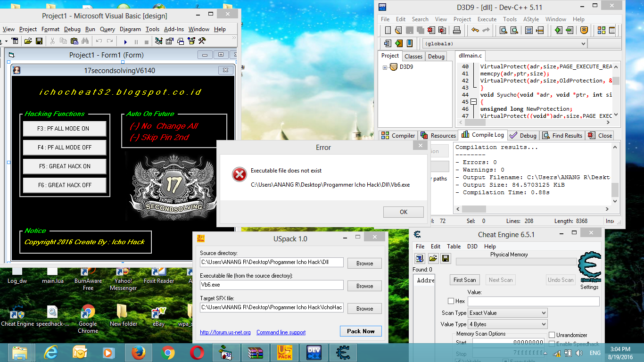The width and height of the screenshot is (644, 362).
Task: Expand the D3D9 project tree node
Action: (x=385, y=67)
